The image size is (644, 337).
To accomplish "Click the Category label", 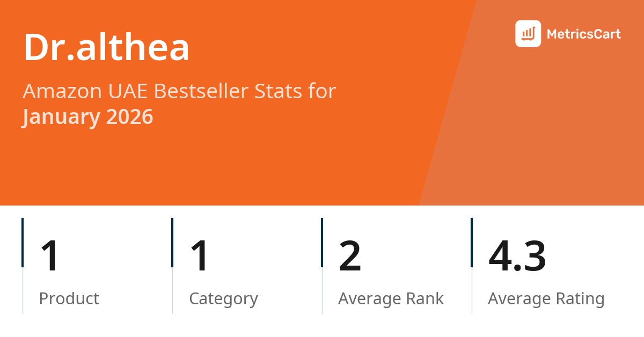I will pos(223,298).
